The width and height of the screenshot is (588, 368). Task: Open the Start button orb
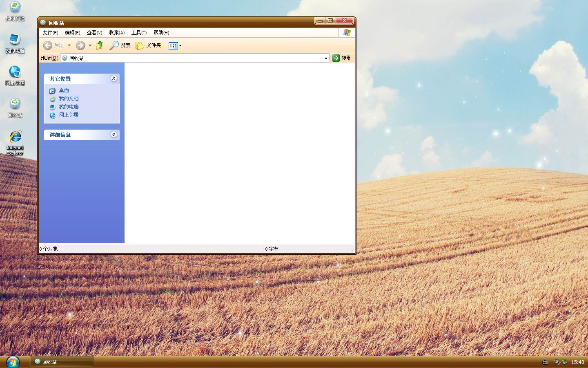13,362
